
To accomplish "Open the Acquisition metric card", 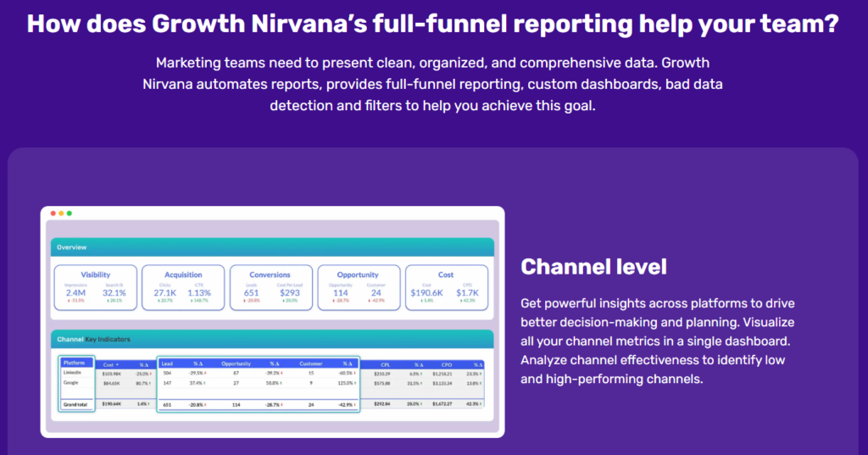I will pyautogui.click(x=183, y=287).
